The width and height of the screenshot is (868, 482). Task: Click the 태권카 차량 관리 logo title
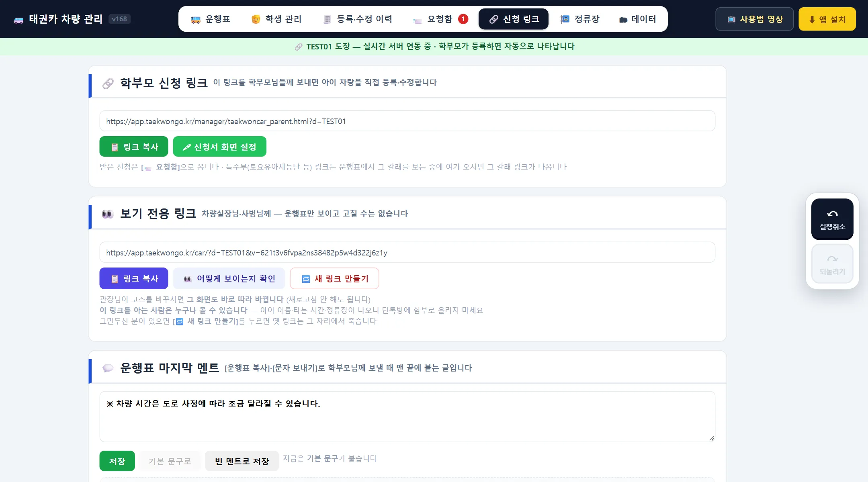tap(66, 19)
